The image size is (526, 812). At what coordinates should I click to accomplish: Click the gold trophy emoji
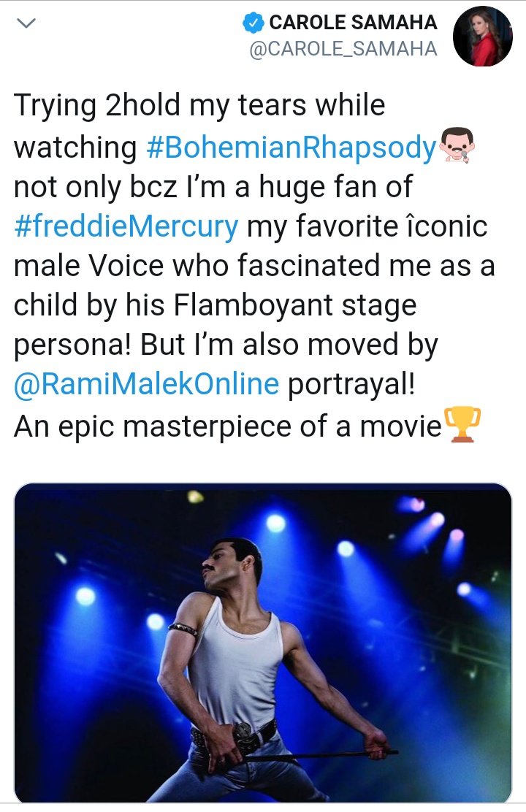pos(463,424)
